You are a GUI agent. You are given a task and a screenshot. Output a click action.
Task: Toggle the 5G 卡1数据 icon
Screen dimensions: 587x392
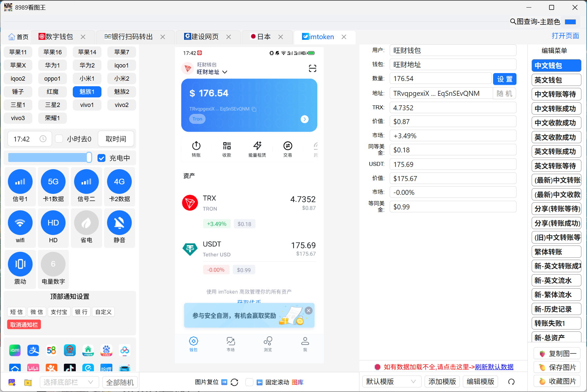point(53,181)
